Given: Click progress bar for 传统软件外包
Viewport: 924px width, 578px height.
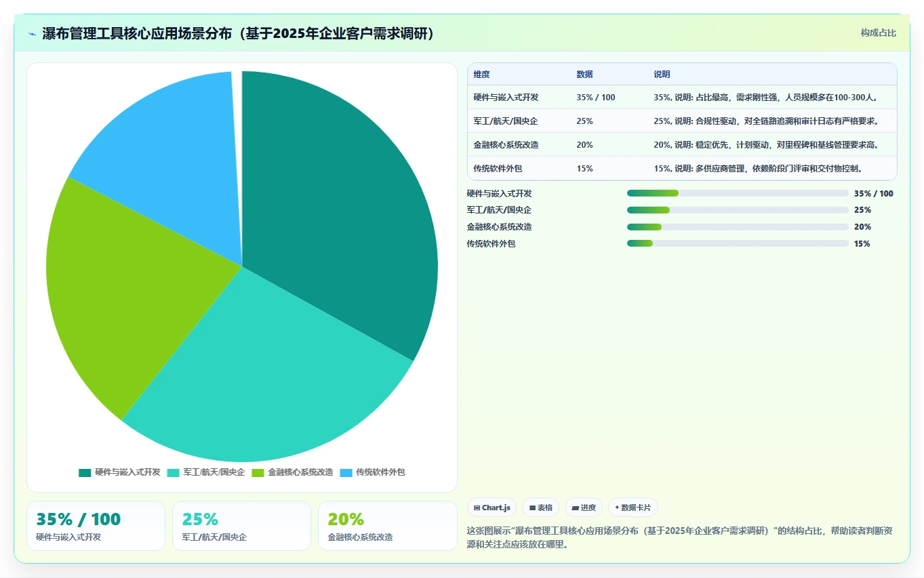Looking at the screenshot, I should (x=738, y=243).
